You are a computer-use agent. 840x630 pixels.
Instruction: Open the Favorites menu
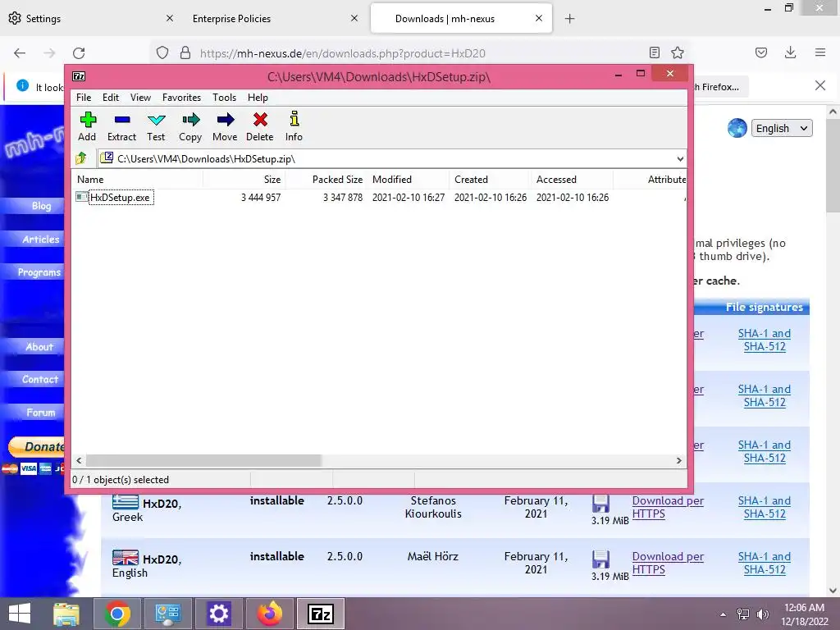point(181,98)
